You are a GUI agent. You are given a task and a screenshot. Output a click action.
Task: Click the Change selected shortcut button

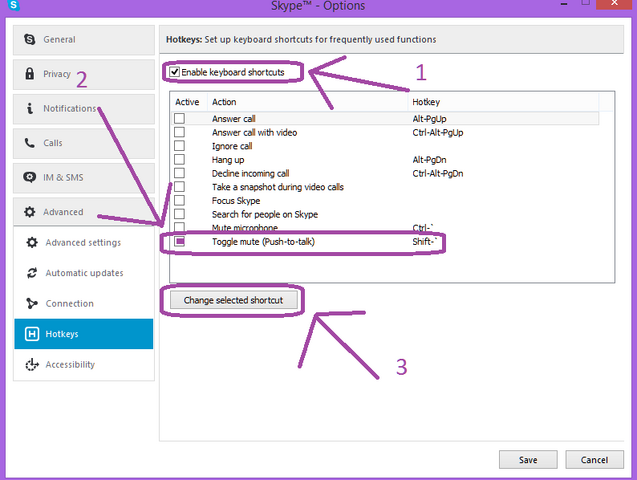tap(234, 300)
